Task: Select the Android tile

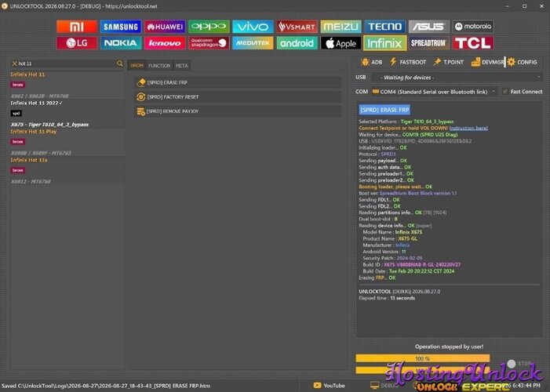Action: click(297, 43)
